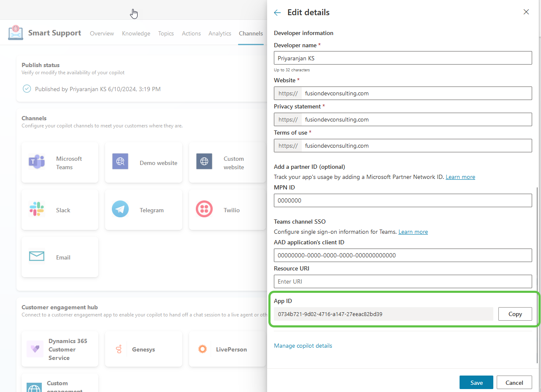Image resolution: width=541 pixels, height=392 pixels.
Task: Click into the Resource URI field
Action: click(403, 281)
